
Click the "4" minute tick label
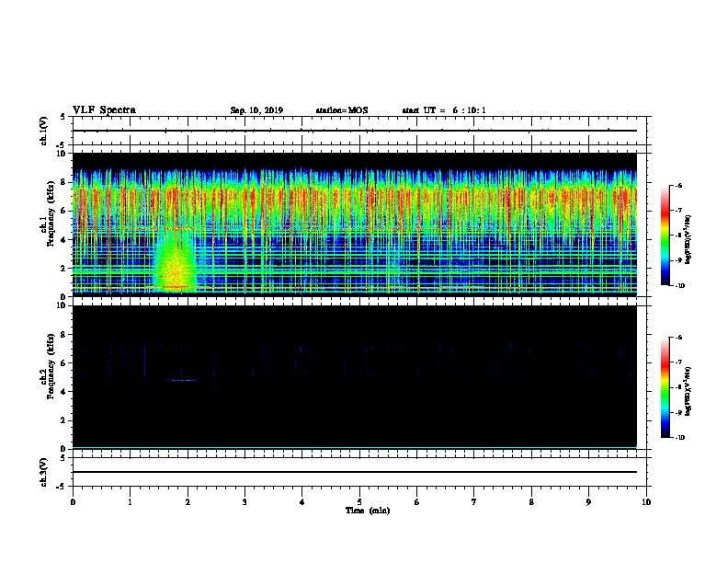pyautogui.click(x=301, y=502)
